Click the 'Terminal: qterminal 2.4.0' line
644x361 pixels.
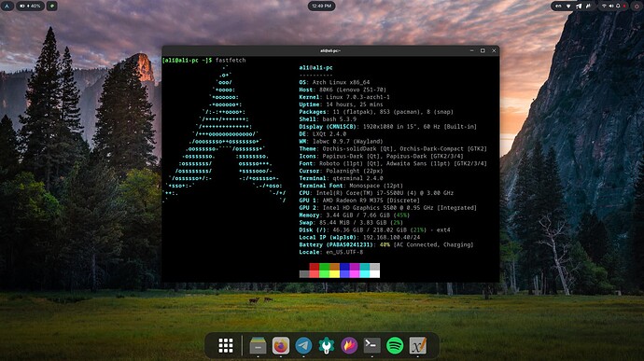341,178
